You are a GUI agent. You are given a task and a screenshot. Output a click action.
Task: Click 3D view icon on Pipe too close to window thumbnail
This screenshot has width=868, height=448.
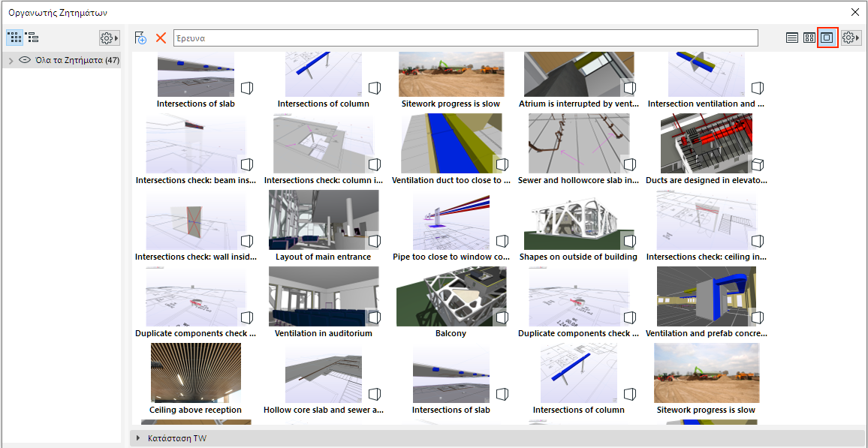click(x=502, y=241)
